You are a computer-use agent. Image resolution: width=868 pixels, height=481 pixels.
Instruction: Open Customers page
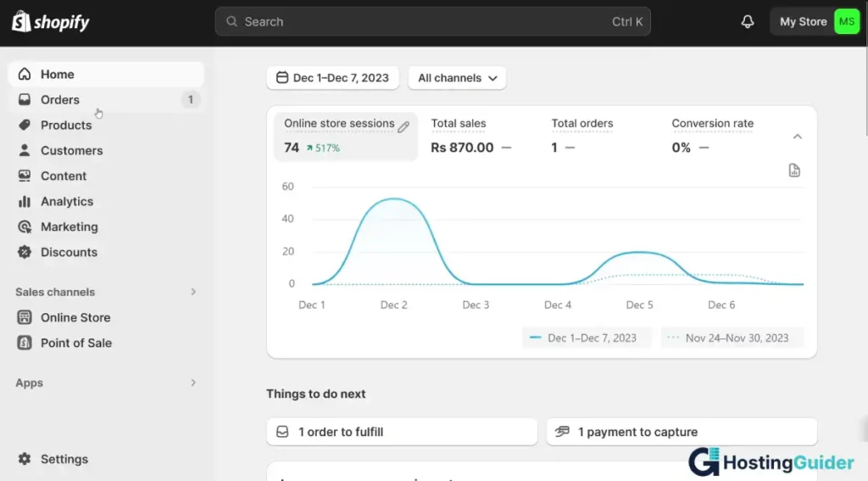click(x=106, y=150)
